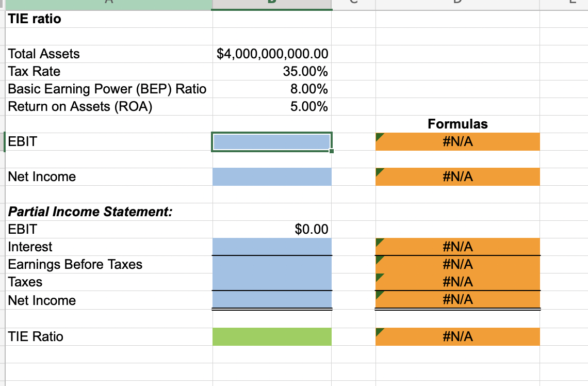Click the Formulas column header cell
Viewport: 588px width, 386px height.
[x=458, y=124]
